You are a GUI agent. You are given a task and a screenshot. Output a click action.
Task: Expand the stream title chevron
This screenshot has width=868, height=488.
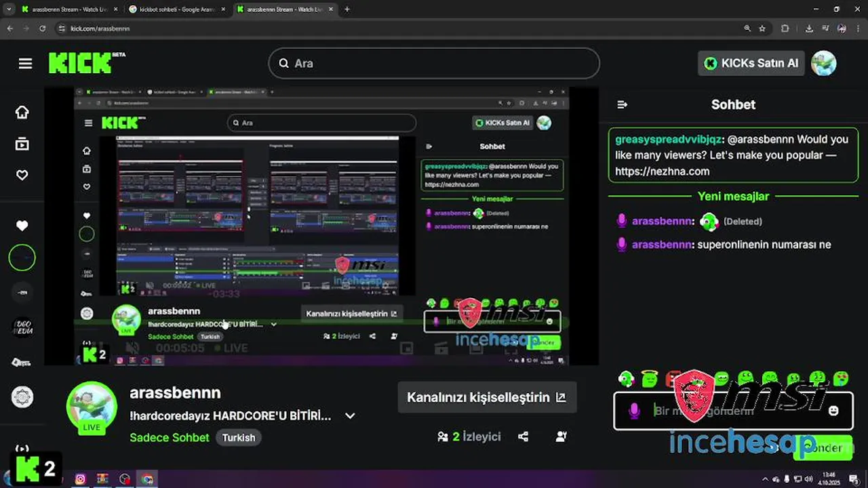coord(350,415)
